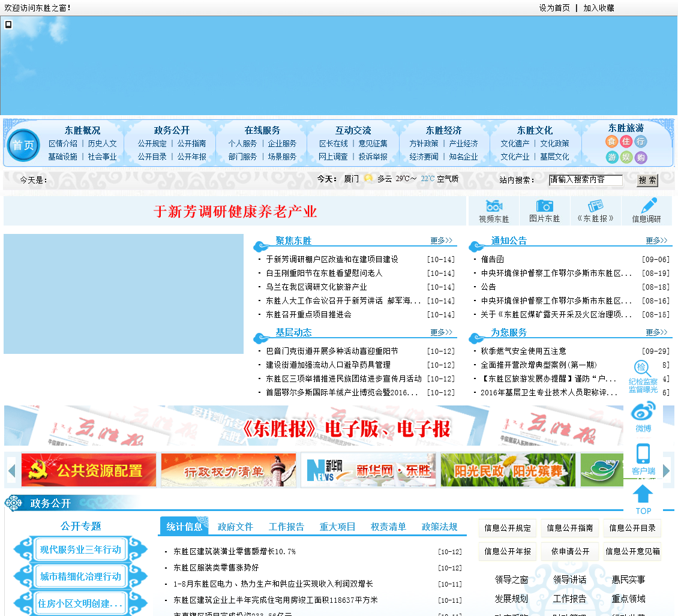678x616 pixels.
Task: Open 新华网·东胜 banner
Action: 368,470
